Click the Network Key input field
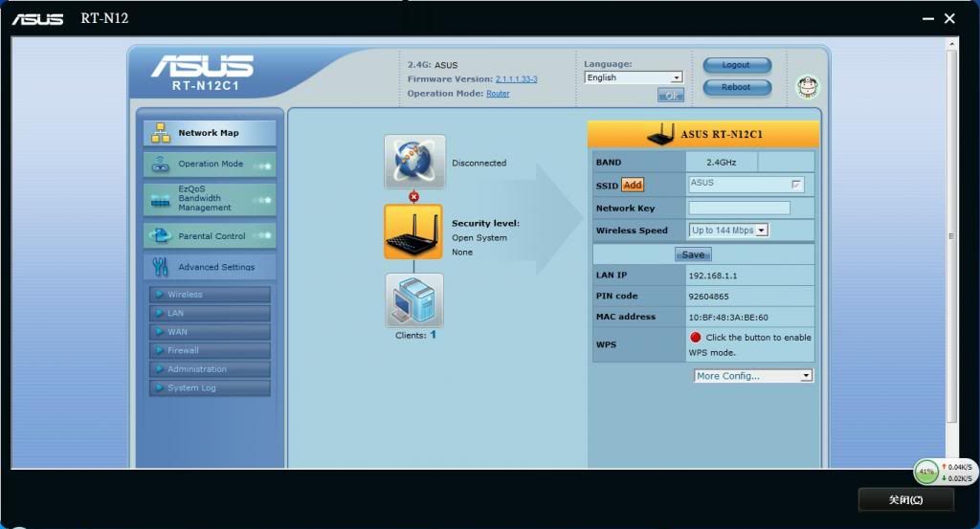This screenshot has height=529, width=980. [739, 208]
